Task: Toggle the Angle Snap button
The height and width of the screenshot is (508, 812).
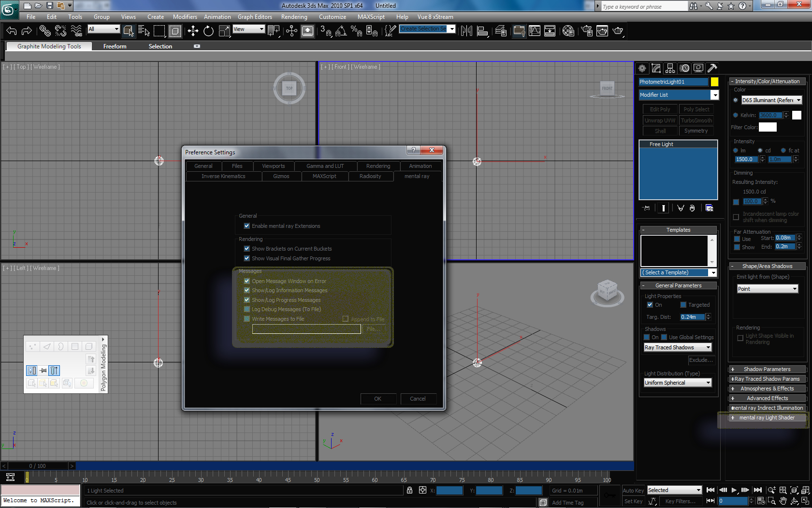Action: [341, 31]
